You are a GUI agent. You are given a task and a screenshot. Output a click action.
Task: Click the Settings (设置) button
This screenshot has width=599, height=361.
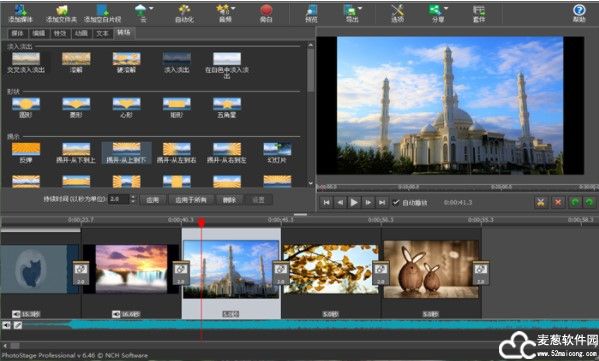tap(259, 200)
